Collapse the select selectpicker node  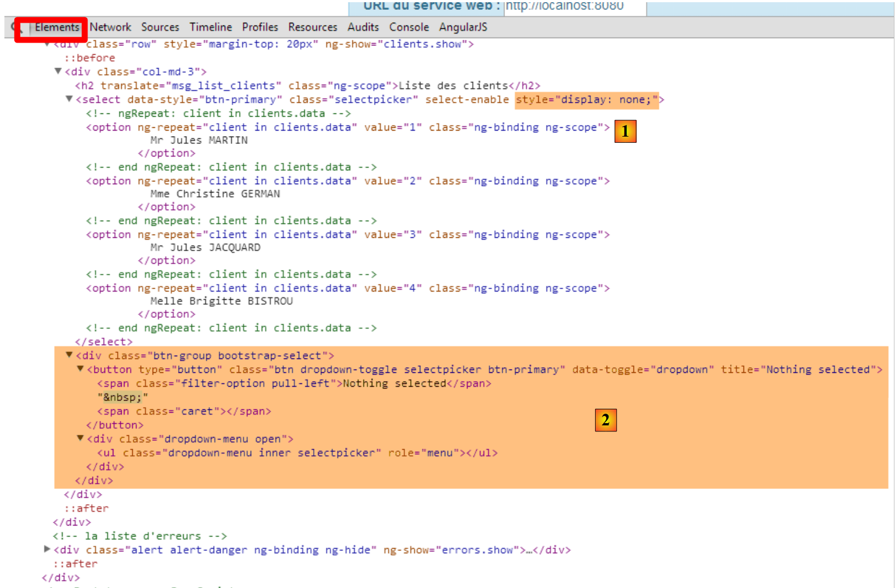point(69,99)
